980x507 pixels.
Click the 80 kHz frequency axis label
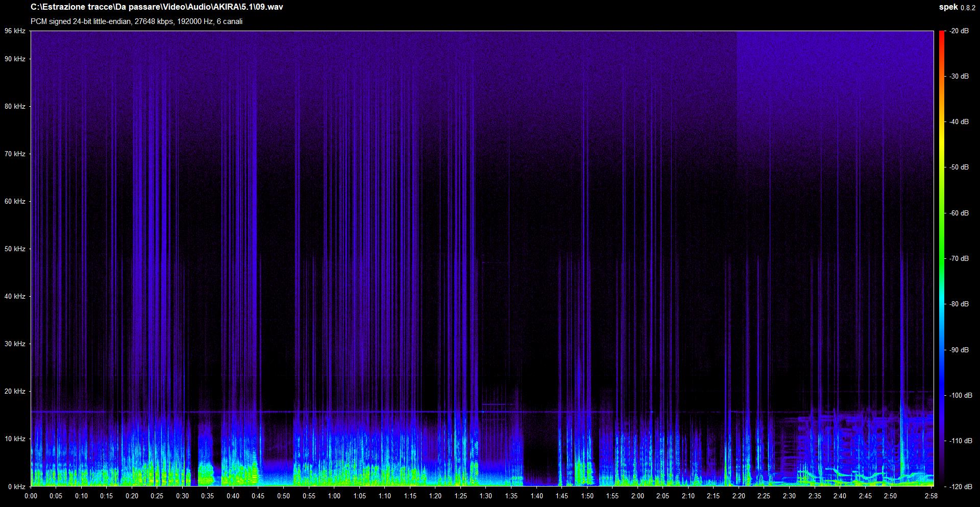point(15,107)
